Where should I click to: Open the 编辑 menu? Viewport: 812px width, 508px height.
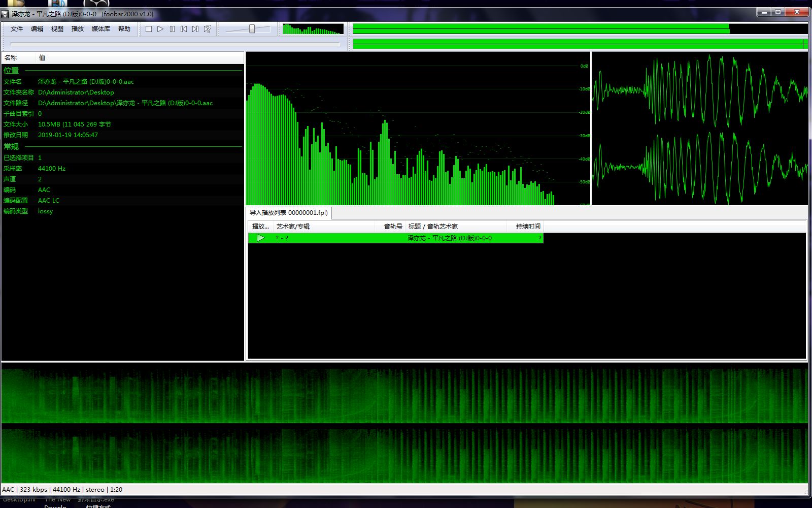coord(37,29)
